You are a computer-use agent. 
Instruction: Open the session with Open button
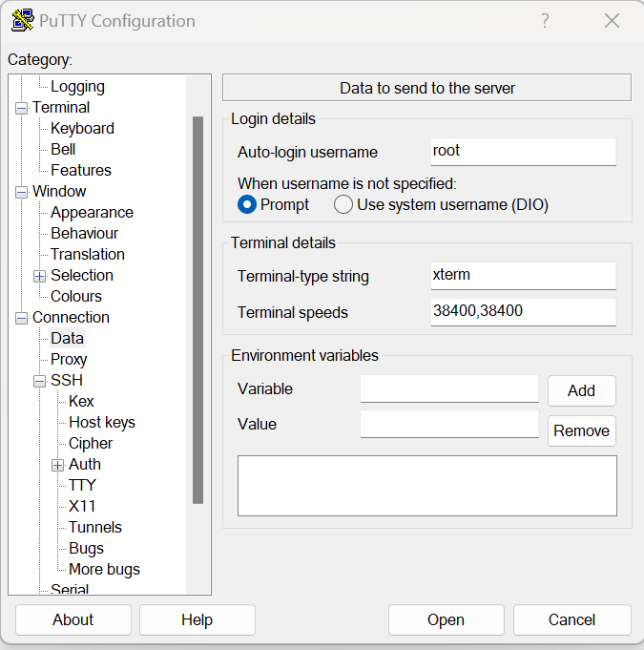pyautogui.click(x=447, y=619)
